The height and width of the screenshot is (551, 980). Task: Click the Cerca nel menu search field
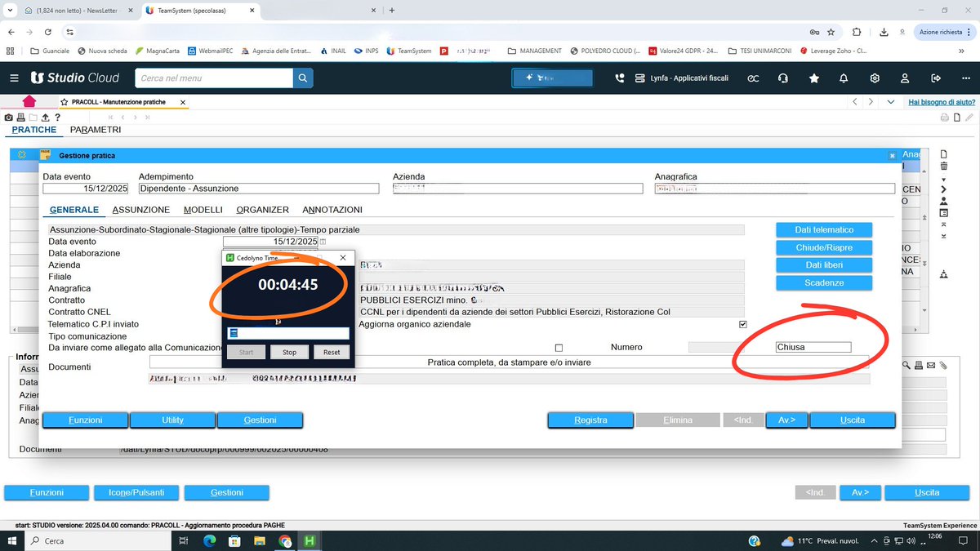(214, 78)
